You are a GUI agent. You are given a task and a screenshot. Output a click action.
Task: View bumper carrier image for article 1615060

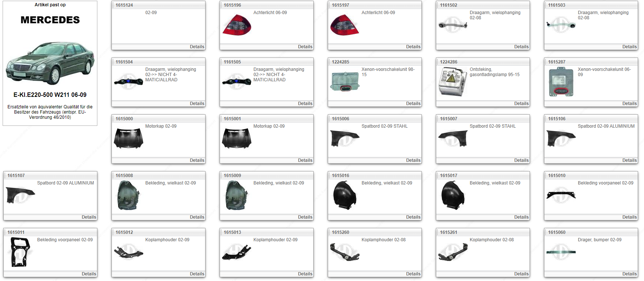[561, 252]
